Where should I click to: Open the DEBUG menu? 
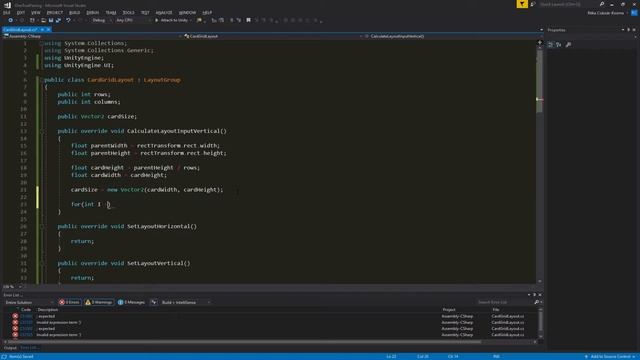point(92,13)
